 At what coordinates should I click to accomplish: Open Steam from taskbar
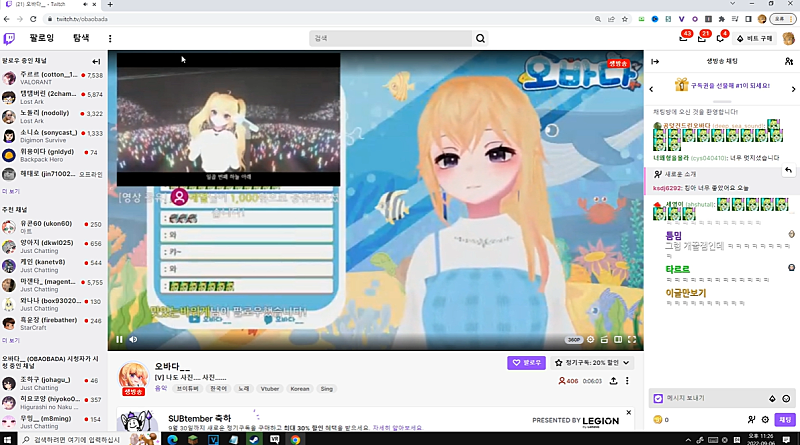click(x=254, y=439)
